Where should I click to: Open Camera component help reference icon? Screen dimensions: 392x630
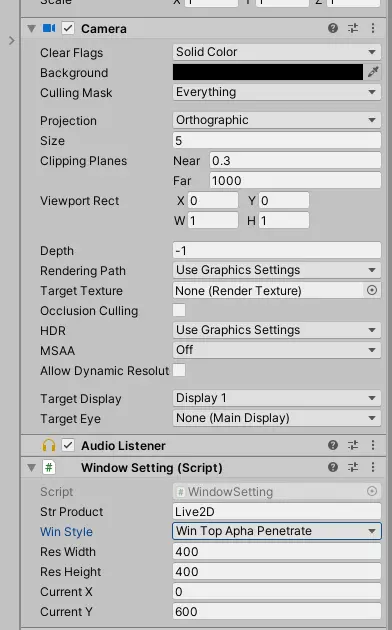coord(333,28)
